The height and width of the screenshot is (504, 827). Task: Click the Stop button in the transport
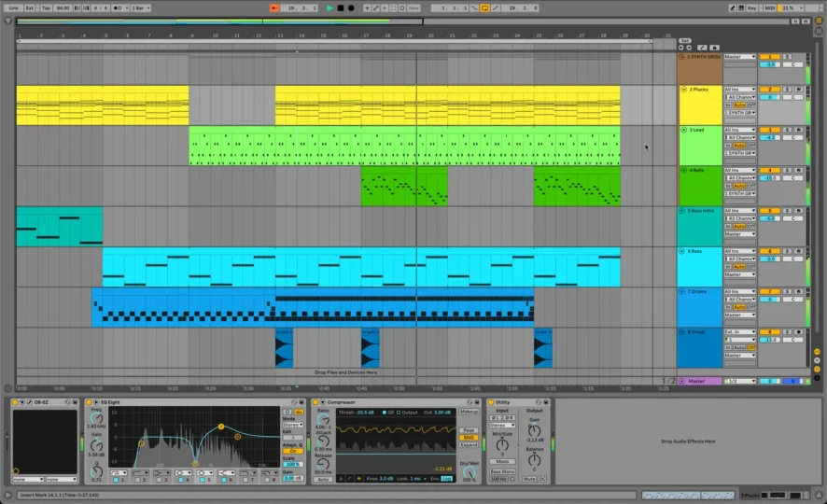click(x=340, y=7)
